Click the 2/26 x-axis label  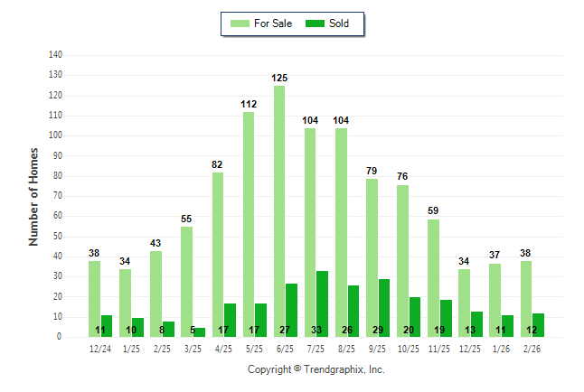coord(532,348)
